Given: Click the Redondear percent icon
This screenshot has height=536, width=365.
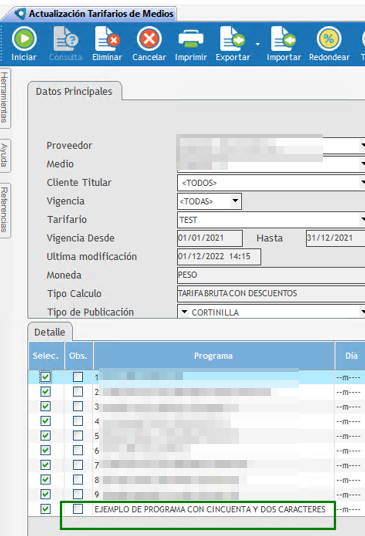Looking at the screenshot, I should (x=329, y=39).
